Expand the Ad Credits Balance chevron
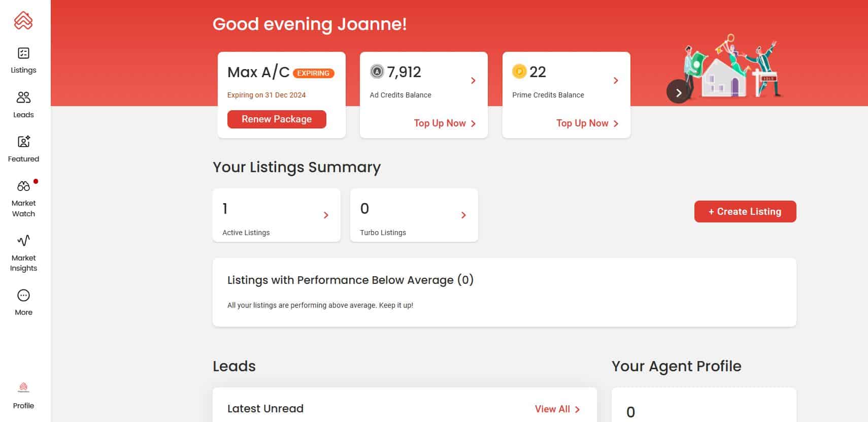 [x=473, y=80]
